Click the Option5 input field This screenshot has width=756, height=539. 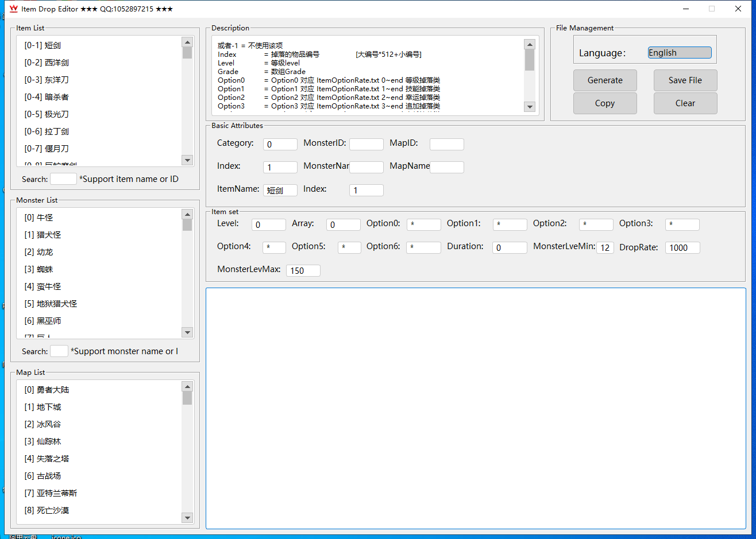tap(349, 248)
